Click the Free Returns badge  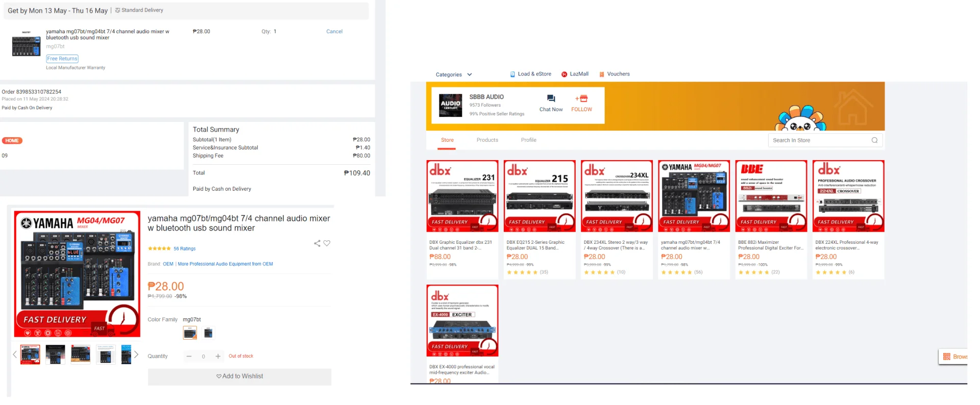coord(62,59)
